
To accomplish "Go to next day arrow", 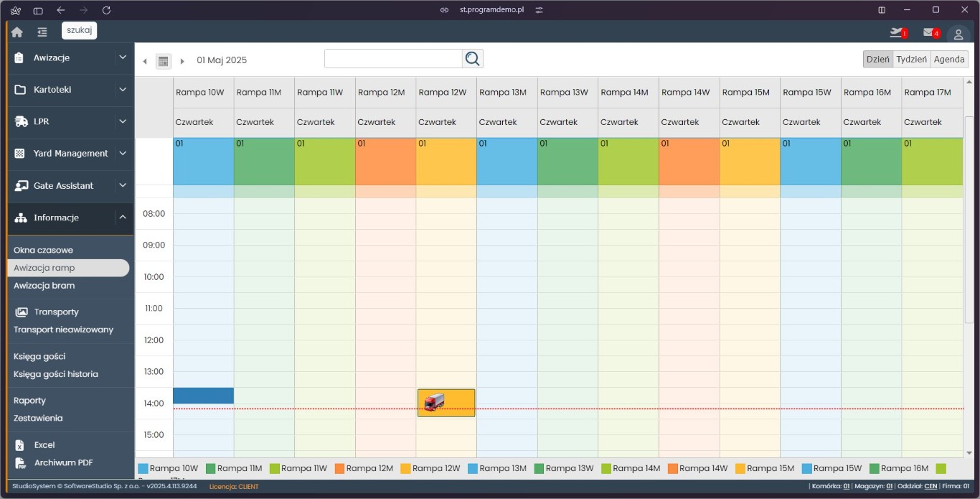I will pyautogui.click(x=182, y=61).
